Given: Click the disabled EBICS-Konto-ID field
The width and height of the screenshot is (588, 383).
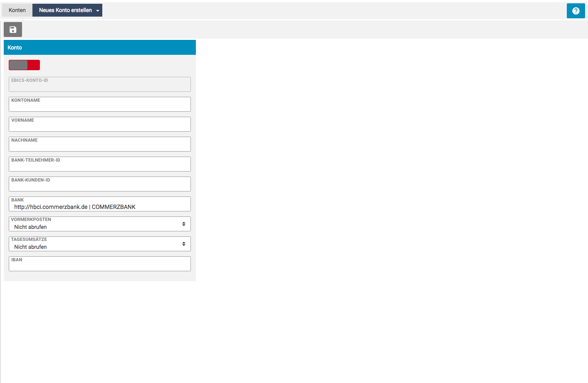Looking at the screenshot, I should (x=100, y=84).
